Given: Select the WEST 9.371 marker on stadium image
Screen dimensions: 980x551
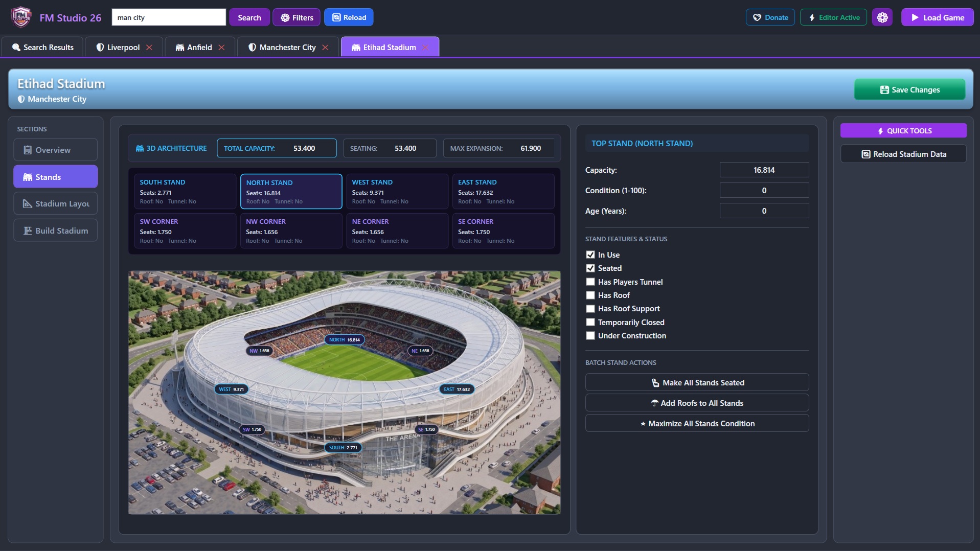Looking at the screenshot, I should click(x=232, y=389).
